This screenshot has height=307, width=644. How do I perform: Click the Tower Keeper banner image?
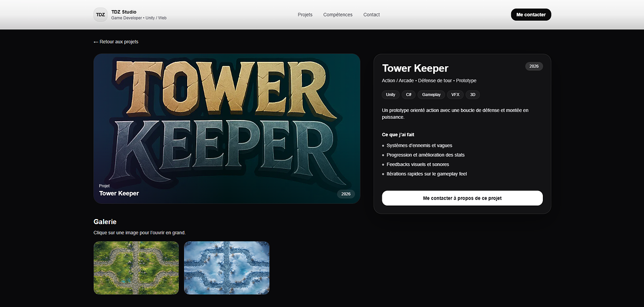[227, 129]
